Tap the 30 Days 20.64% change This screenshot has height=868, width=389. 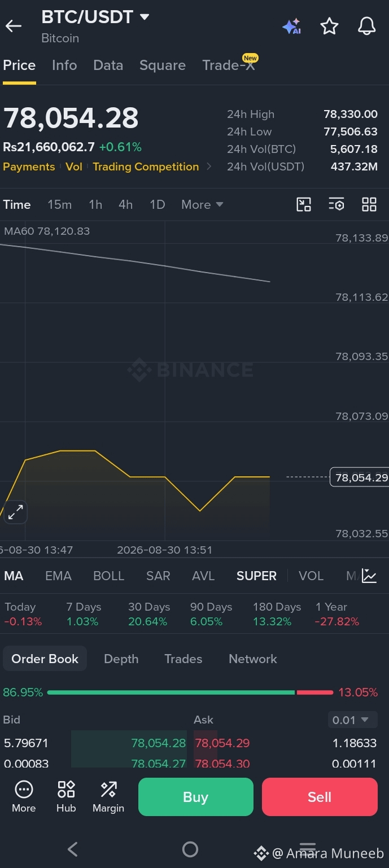coord(149,614)
